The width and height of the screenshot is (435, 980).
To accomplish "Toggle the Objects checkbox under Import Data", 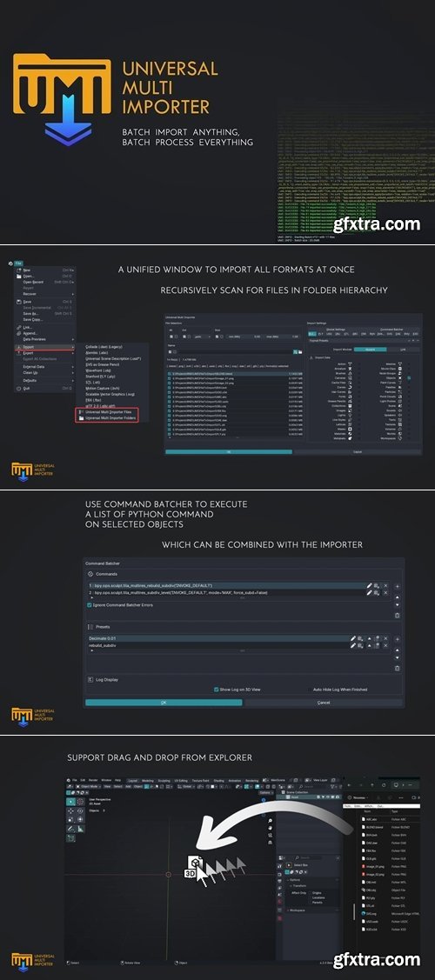I will click(409, 378).
